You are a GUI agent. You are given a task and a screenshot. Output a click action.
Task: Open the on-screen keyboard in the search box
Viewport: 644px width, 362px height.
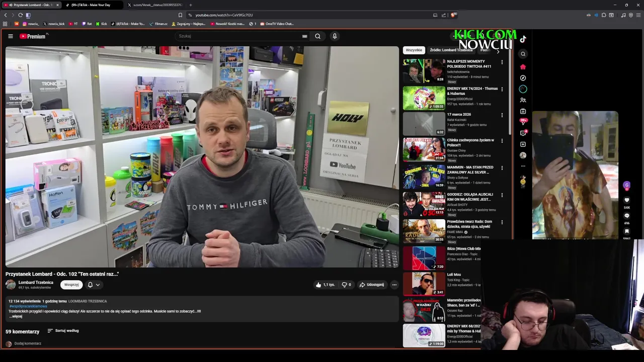(304, 36)
